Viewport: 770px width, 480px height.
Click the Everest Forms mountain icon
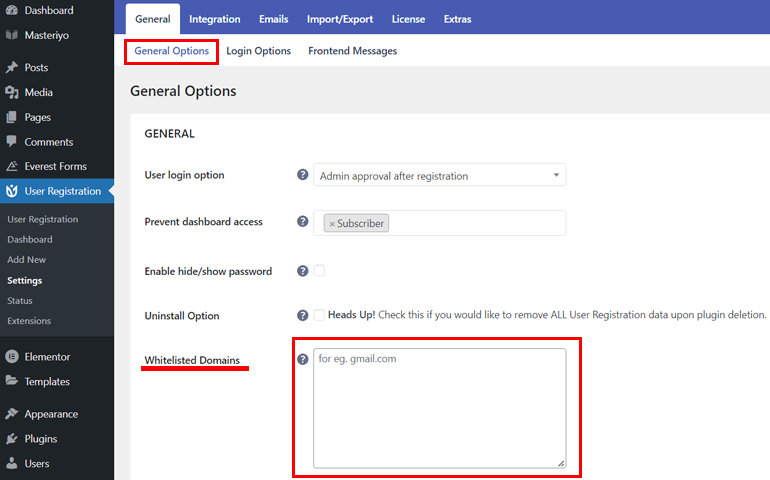coord(12,166)
